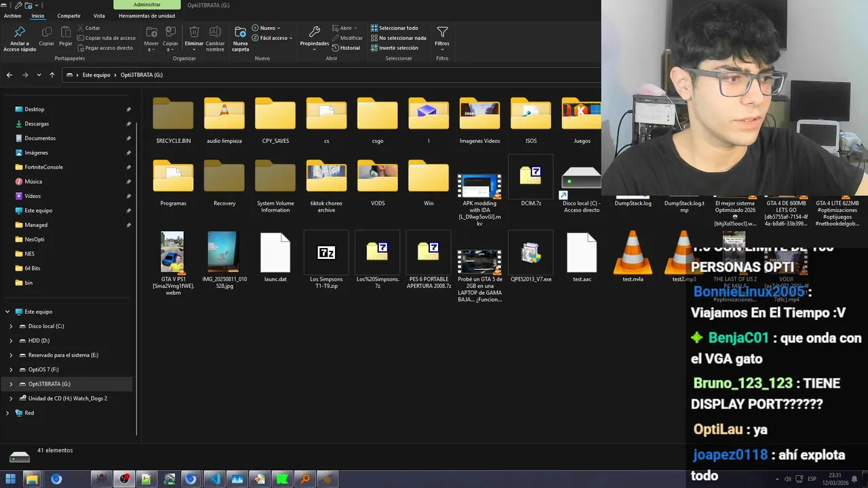Click the Historial button
Viewport: 868px width, 488px height.
346,48
